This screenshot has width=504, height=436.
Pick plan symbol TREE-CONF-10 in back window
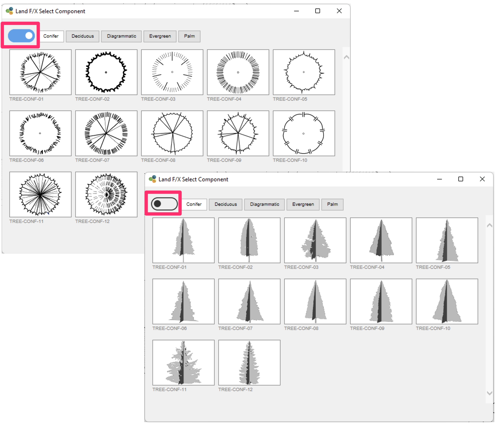pyautogui.click(x=304, y=133)
